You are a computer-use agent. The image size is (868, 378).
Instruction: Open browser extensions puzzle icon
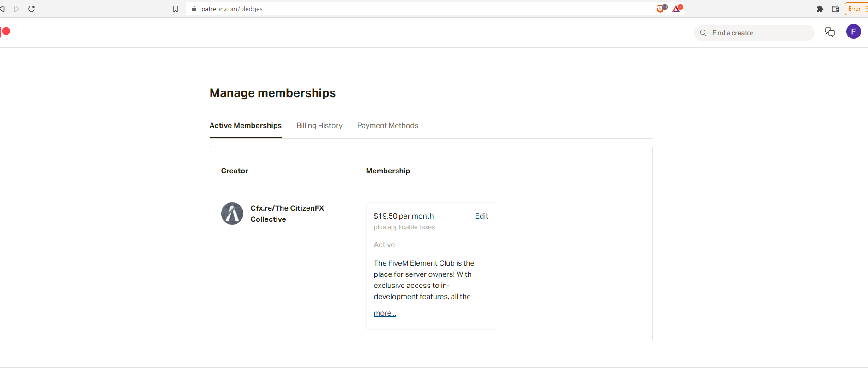pyautogui.click(x=820, y=9)
